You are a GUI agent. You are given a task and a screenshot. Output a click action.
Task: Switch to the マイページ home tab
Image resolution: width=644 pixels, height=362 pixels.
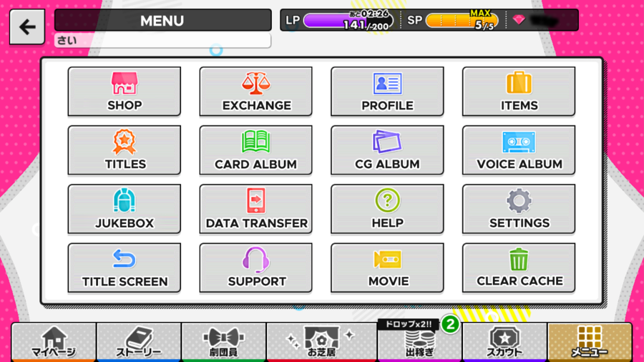pos(54,342)
